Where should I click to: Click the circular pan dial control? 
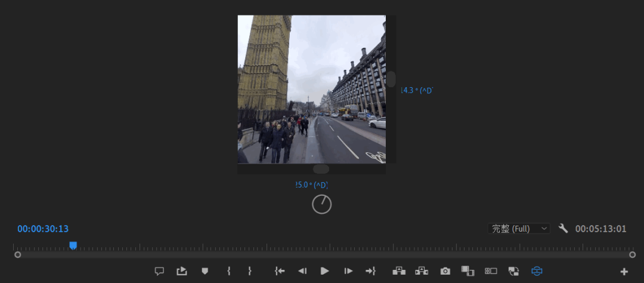click(321, 204)
